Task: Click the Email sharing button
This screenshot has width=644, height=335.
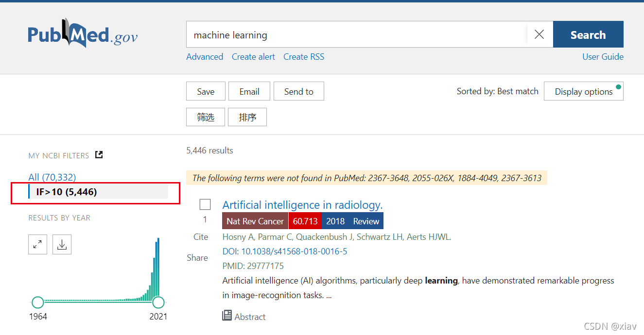Action: point(249,91)
